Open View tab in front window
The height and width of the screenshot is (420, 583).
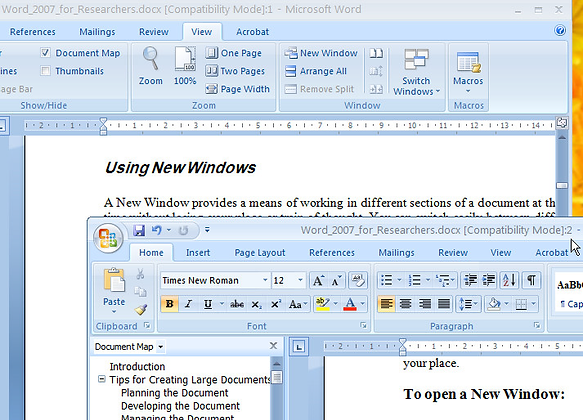(x=500, y=253)
